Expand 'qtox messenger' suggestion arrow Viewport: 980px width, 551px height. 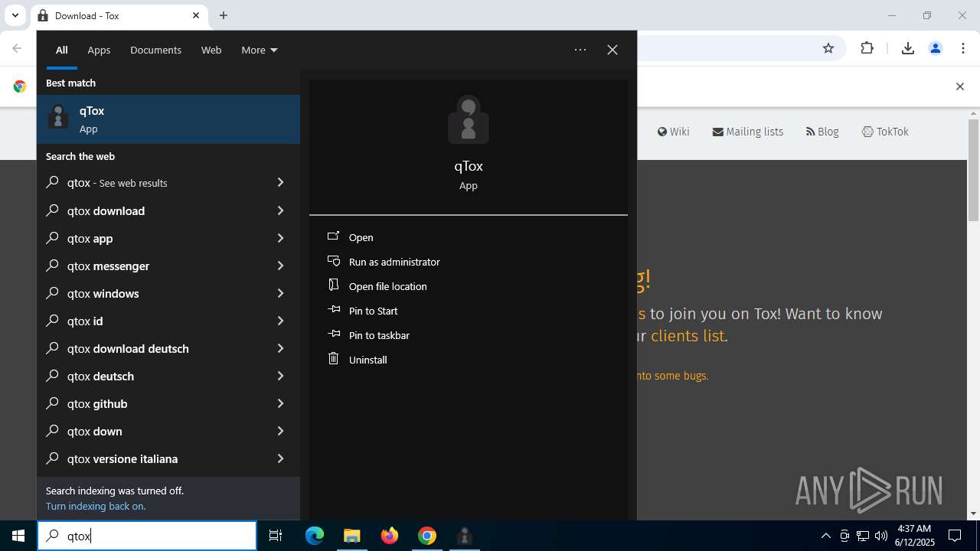pos(280,266)
